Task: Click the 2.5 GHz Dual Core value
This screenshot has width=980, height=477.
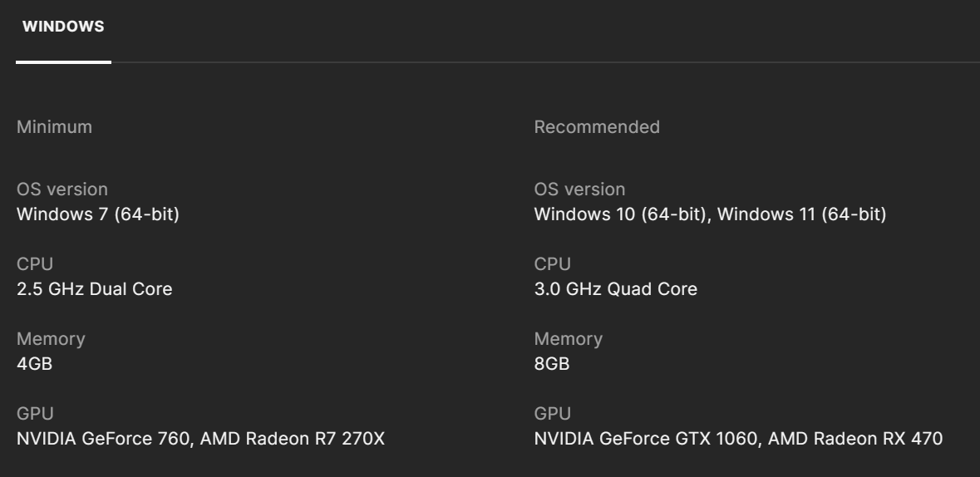Action: click(x=95, y=289)
